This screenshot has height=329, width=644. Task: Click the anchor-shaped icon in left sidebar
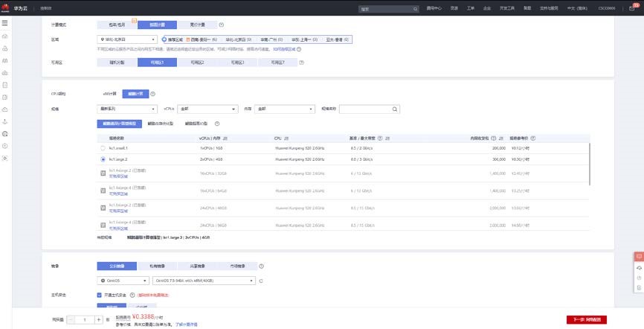coord(5,122)
